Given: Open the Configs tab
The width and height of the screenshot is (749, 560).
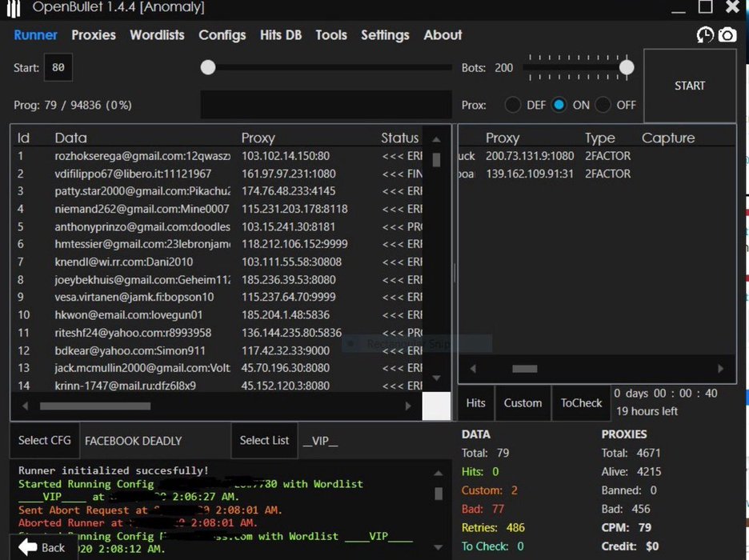Looking at the screenshot, I should (x=222, y=35).
